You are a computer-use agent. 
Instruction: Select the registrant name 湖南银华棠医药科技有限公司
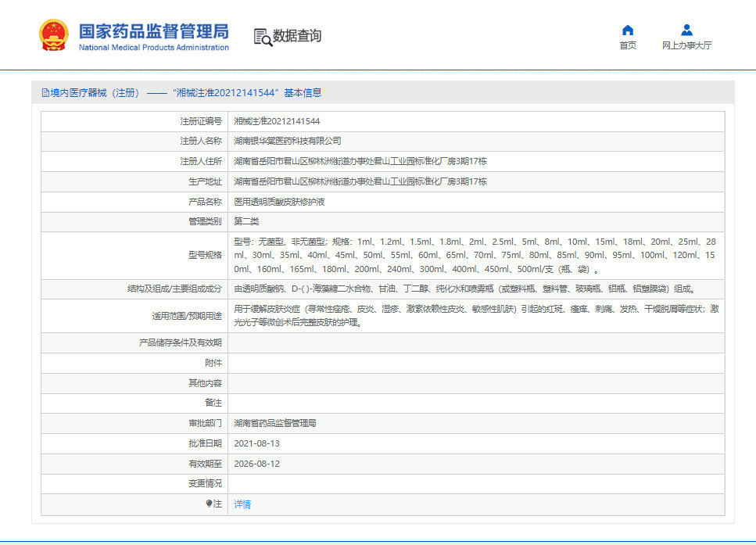pyautogui.click(x=288, y=142)
